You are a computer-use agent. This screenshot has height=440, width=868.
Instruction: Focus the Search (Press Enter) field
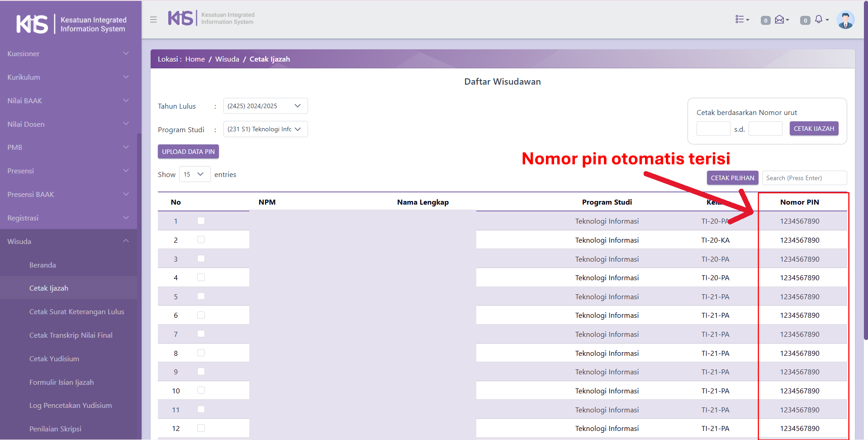804,178
